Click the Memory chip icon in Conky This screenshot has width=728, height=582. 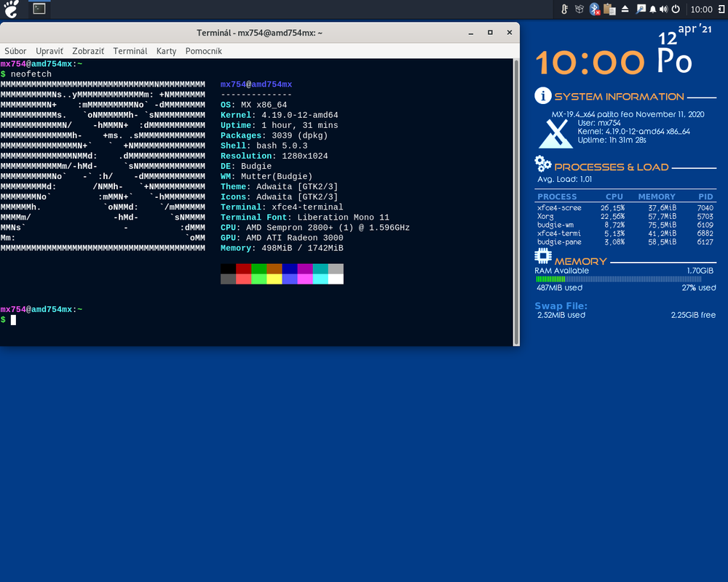pos(543,256)
